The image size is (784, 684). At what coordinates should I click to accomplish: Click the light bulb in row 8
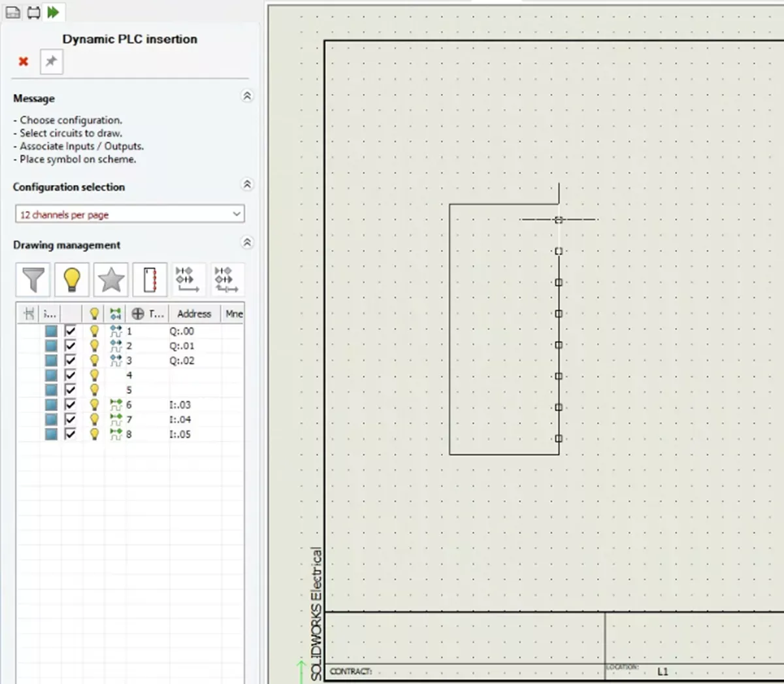pos(94,434)
